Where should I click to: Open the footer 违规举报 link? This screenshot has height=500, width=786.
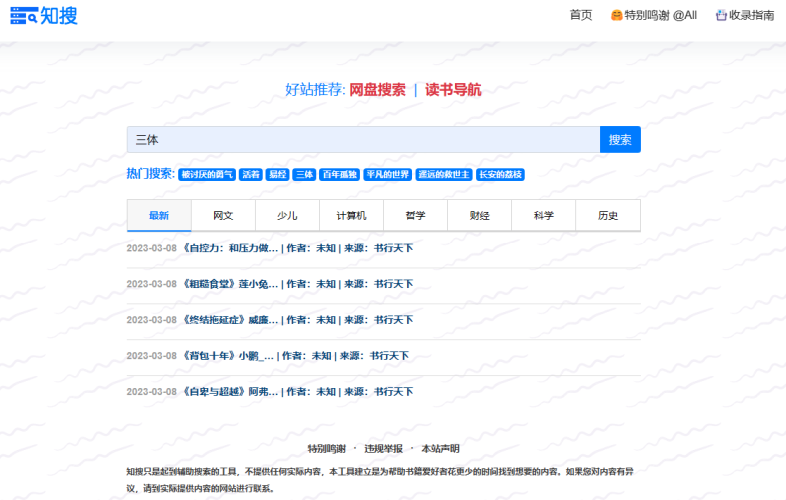(383, 449)
